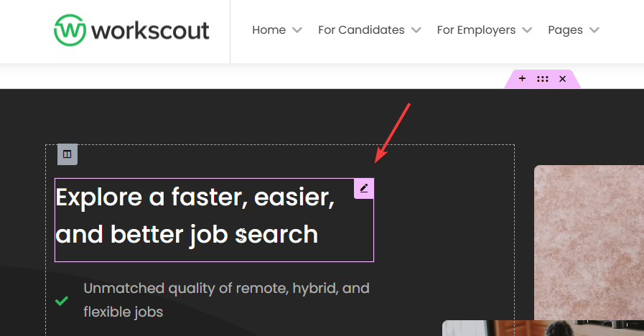
Task: Click the column edit handle icon
Action: click(67, 154)
